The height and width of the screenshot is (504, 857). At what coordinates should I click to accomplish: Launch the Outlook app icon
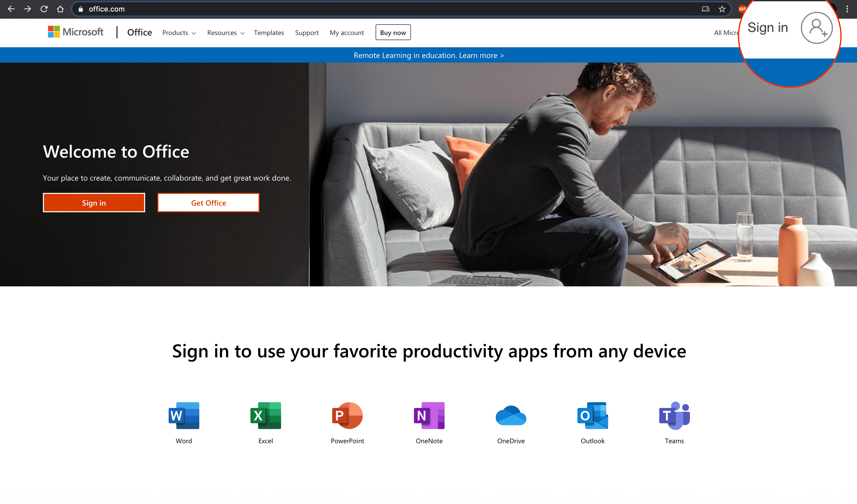[x=593, y=416]
